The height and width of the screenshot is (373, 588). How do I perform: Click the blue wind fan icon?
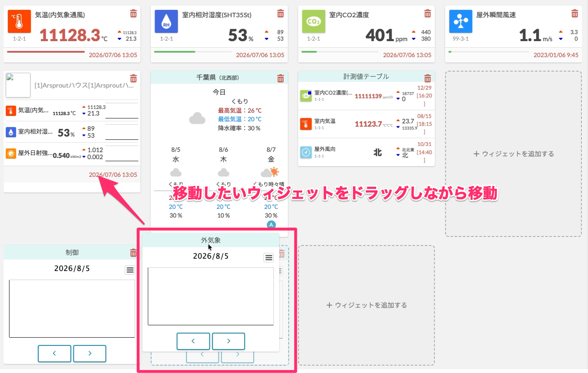[x=461, y=21]
